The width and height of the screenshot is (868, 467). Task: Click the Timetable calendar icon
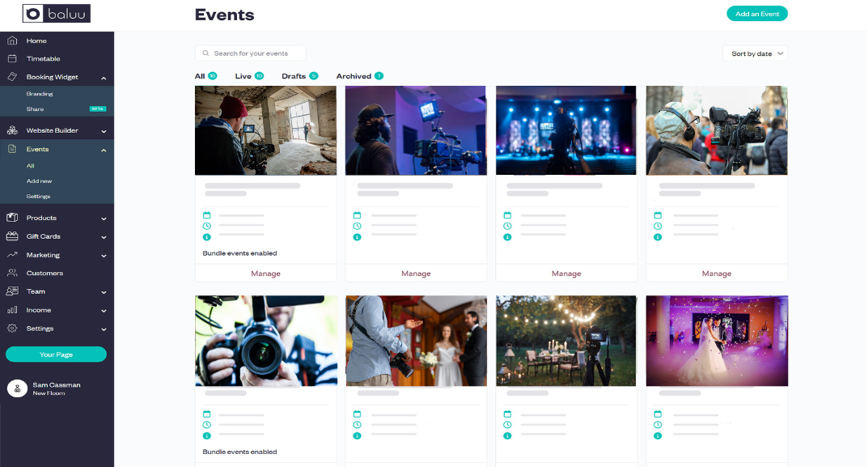12,58
